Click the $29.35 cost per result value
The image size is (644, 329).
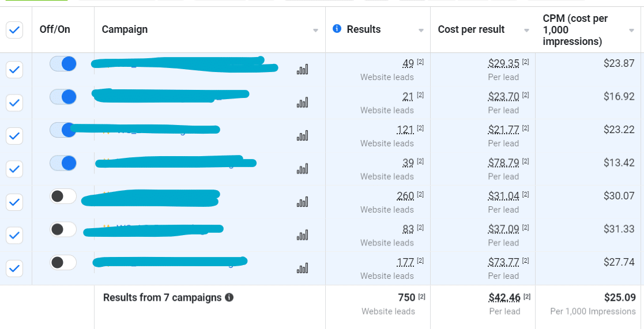click(504, 63)
